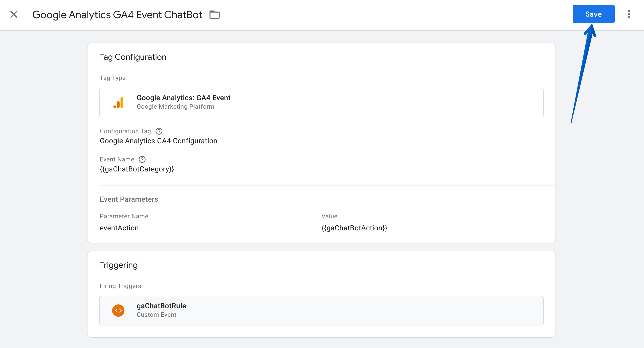
Task: Click the folder icon next to tag name
Action: pos(214,15)
